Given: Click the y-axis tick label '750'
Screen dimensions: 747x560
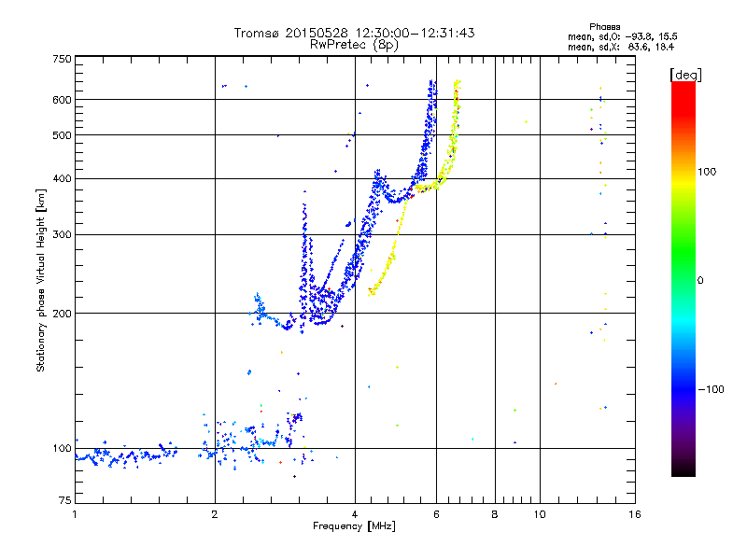Looking at the screenshot, I should pyautogui.click(x=63, y=59).
